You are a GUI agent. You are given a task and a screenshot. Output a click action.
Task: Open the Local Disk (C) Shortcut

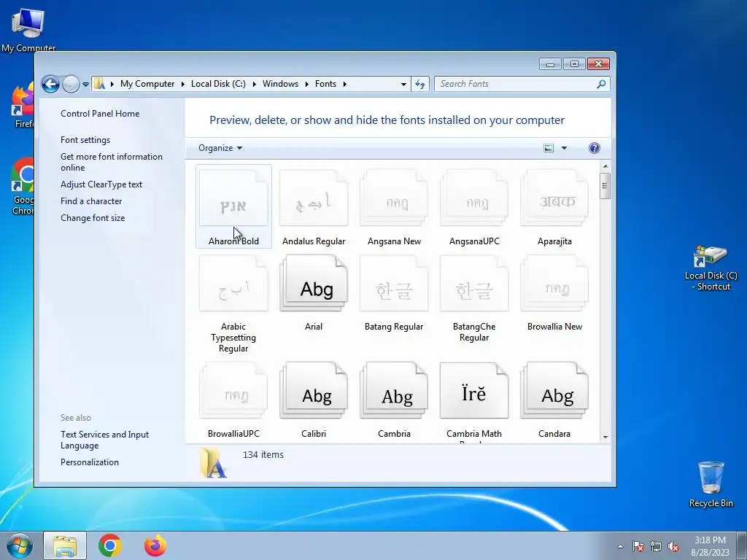711,268
